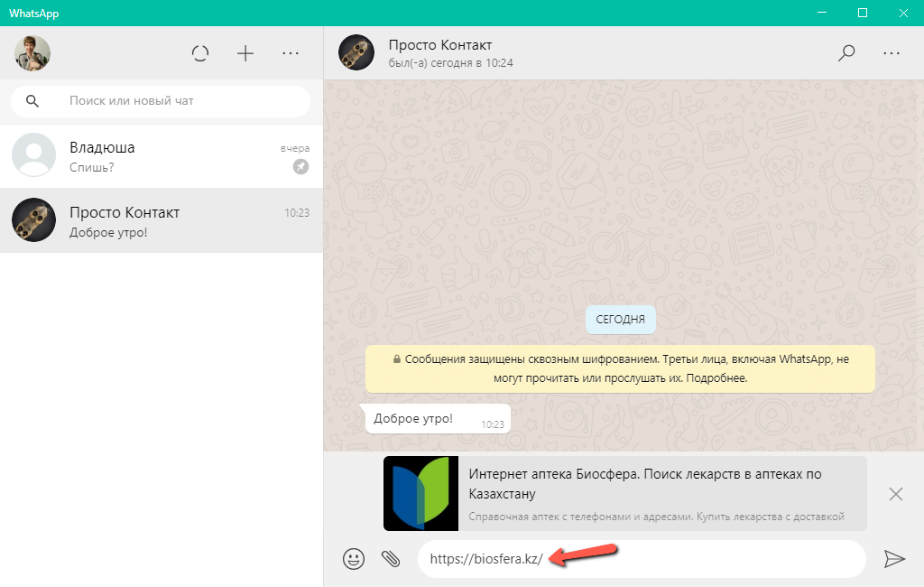Click the search magnifier in sidebar

pyautogui.click(x=32, y=101)
